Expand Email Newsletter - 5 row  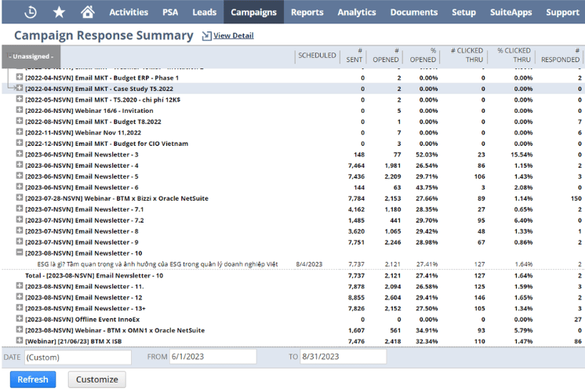pyautogui.click(x=20, y=176)
